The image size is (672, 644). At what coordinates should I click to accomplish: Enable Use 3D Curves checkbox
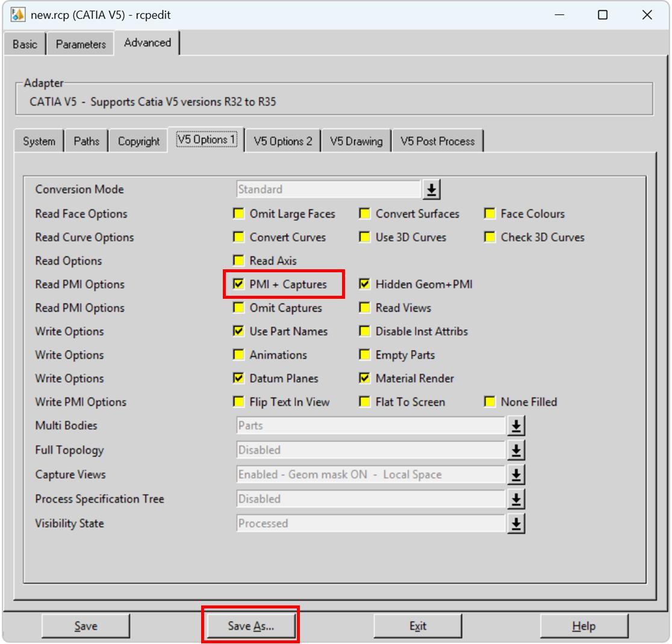coord(364,237)
